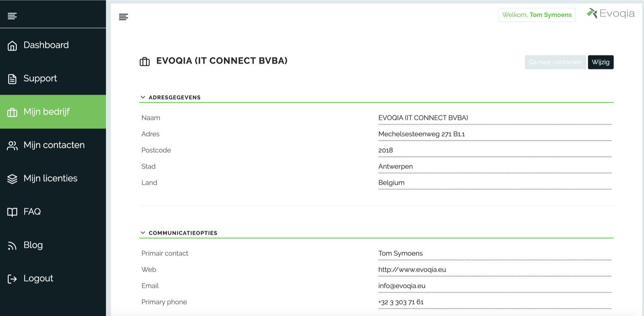This screenshot has height=316, width=644.
Task: Click the Ga naar contacten button
Action: click(555, 62)
